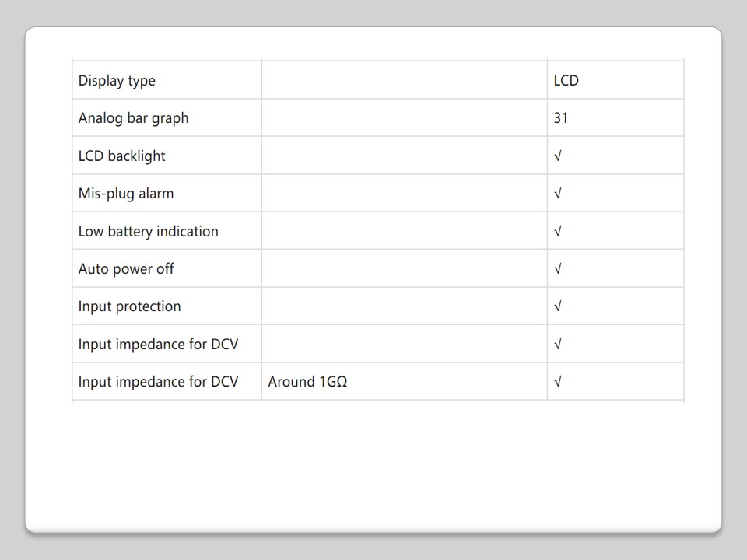
Task: Select the empty middle cell beside Analog bar graph
Action: 404,118
